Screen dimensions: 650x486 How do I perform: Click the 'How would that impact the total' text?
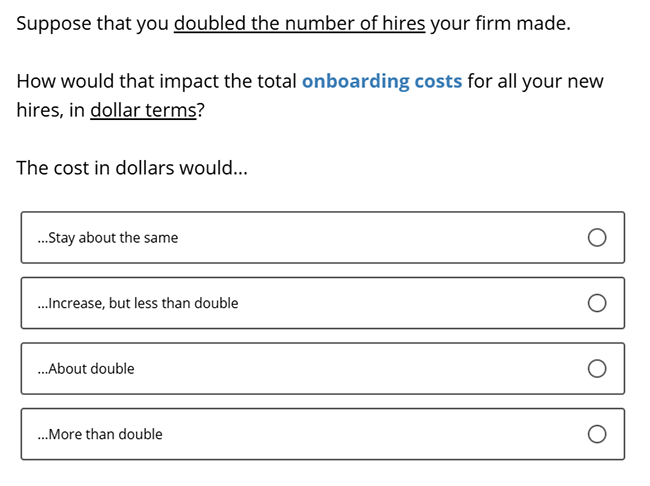156,81
